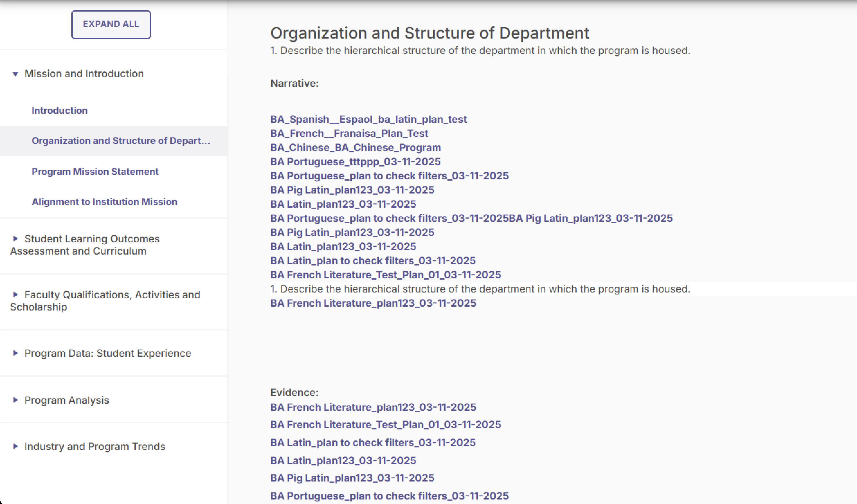Collapse the Mission and Introduction section
The image size is (857, 504).
pyautogui.click(x=15, y=74)
